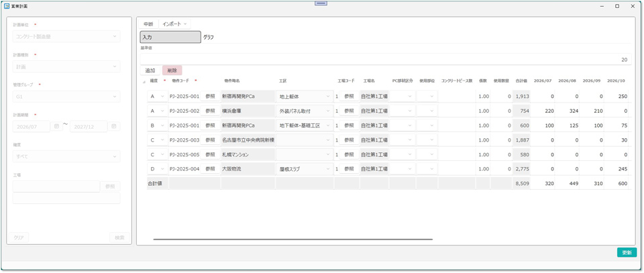Click the red 削除 button

point(172,70)
